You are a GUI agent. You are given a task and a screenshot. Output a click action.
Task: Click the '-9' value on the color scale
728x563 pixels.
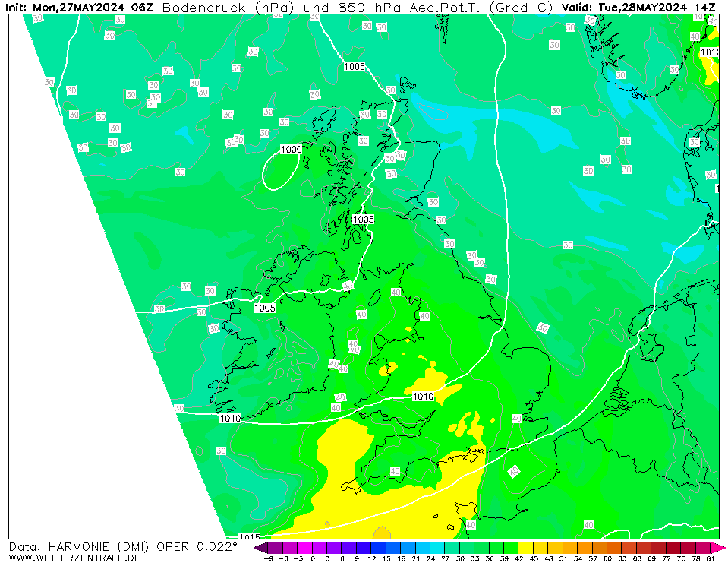point(269,558)
